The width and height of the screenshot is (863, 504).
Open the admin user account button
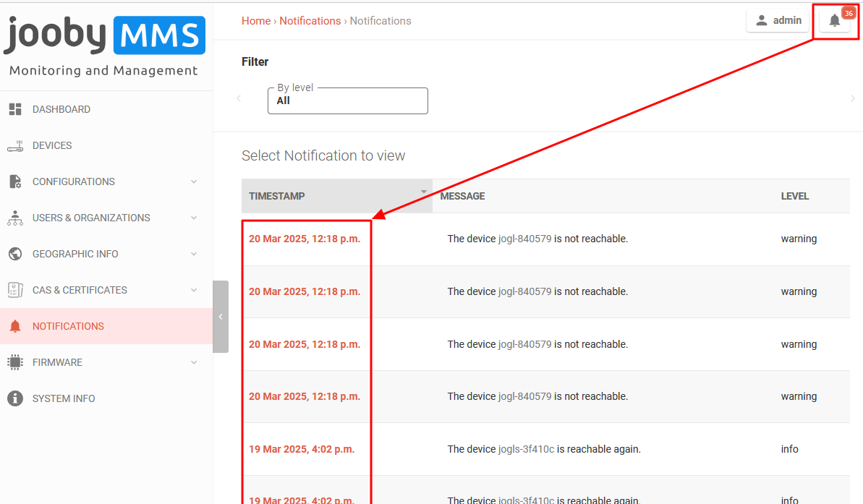tap(778, 20)
